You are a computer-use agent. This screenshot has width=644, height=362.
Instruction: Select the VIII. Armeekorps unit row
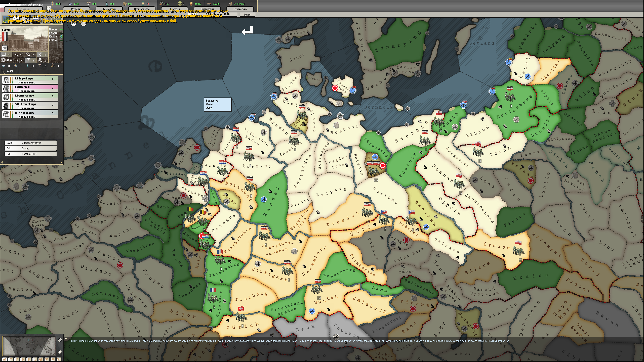tap(30, 106)
